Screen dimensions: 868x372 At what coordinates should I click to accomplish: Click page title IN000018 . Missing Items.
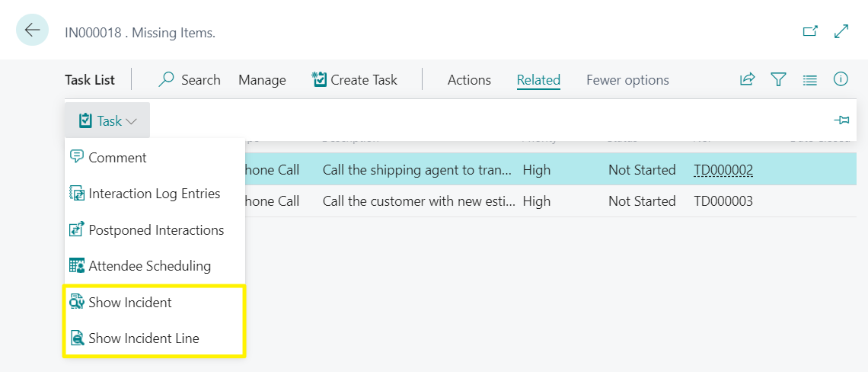(x=140, y=33)
